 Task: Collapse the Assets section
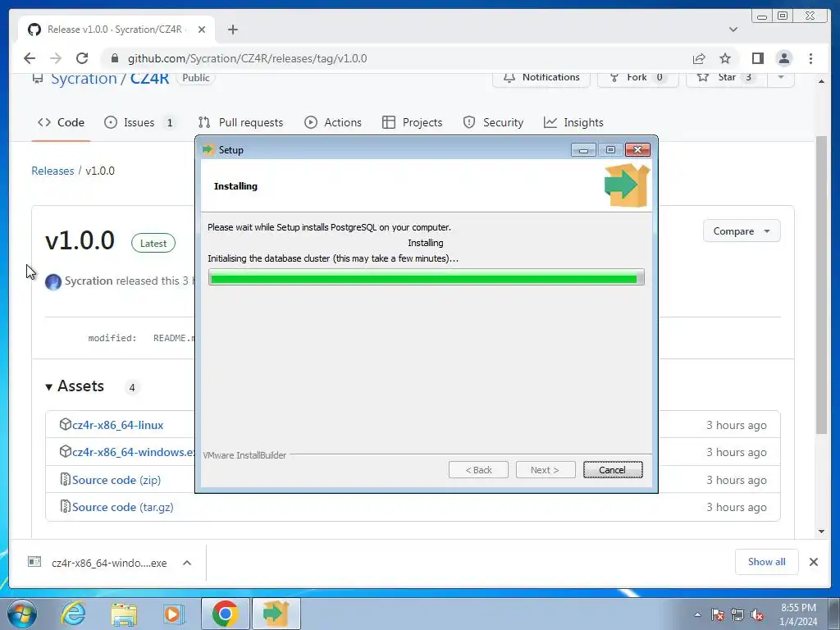pos(75,386)
